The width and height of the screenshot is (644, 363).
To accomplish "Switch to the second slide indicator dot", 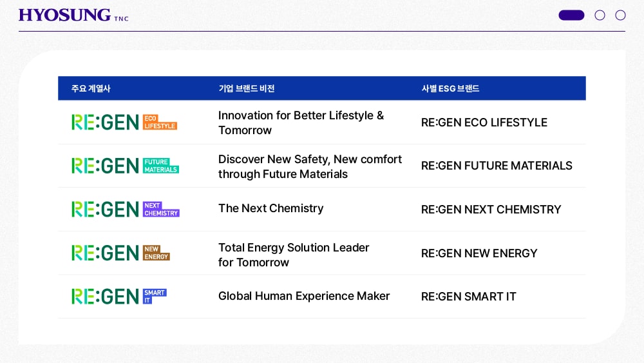I will (x=600, y=15).
